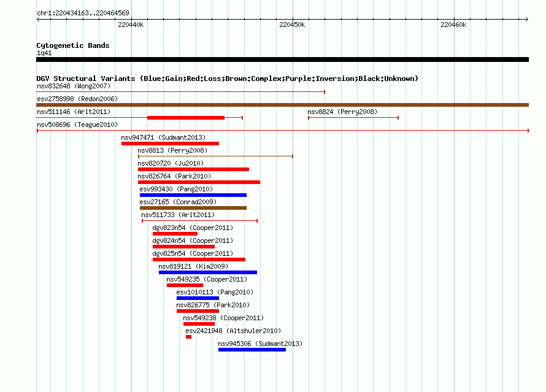Select the nsv826775 (Park2010) label
The height and width of the screenshot is (392, 546).
(x=213, y=305)
